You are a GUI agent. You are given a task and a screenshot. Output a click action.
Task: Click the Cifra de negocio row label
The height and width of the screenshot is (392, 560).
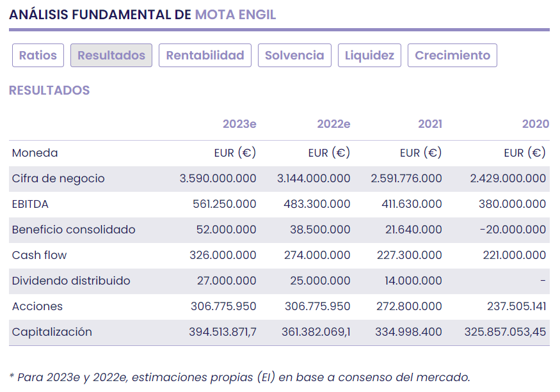[x=58, y=178]
